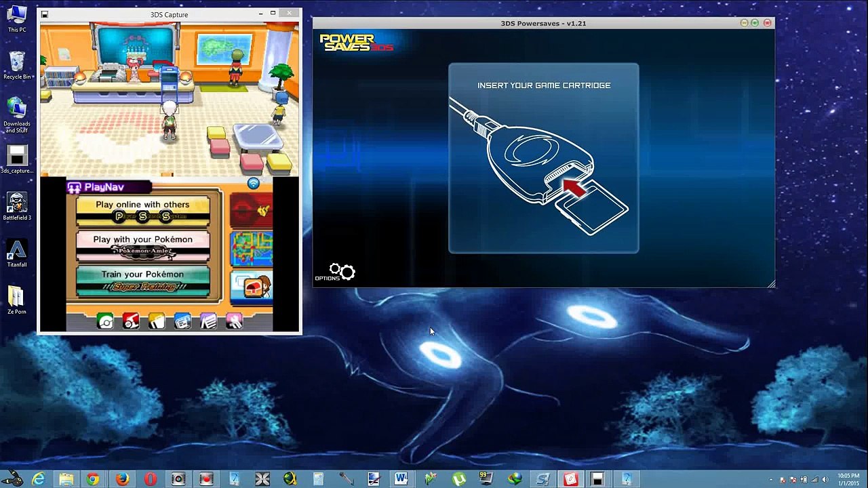Open the Recycle Bin desktop icon
Viewport: 868px width, 488px height.
click(17, 66)
